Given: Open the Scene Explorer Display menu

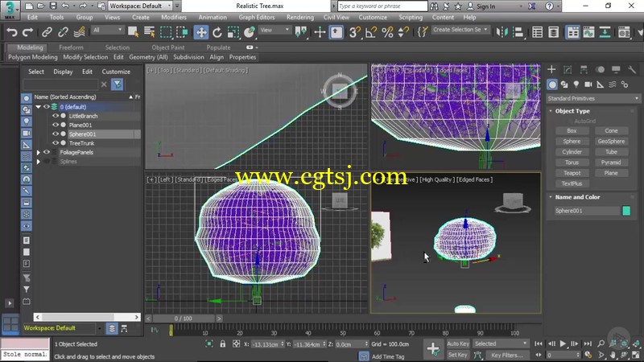Looking at the screenshot, I should (63, 72).
